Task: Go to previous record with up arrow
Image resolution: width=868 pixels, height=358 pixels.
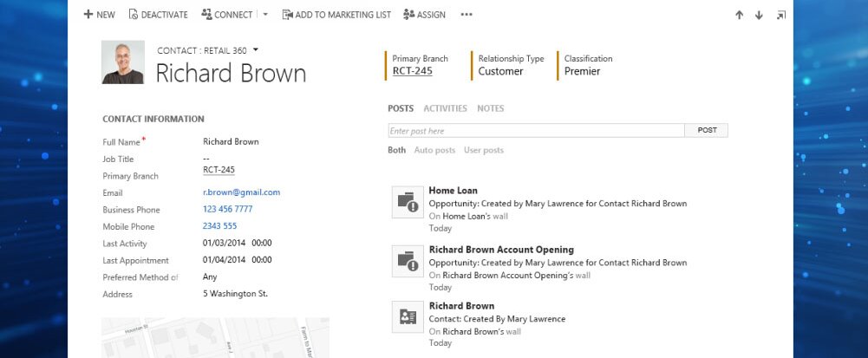Action: point(739,15)
